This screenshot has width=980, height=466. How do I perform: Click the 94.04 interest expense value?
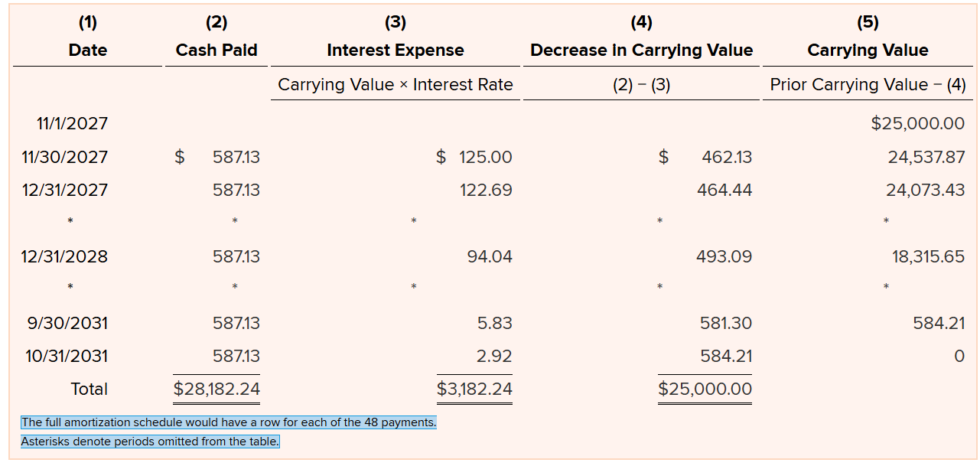pyautogui.click(x=490, y=256)
